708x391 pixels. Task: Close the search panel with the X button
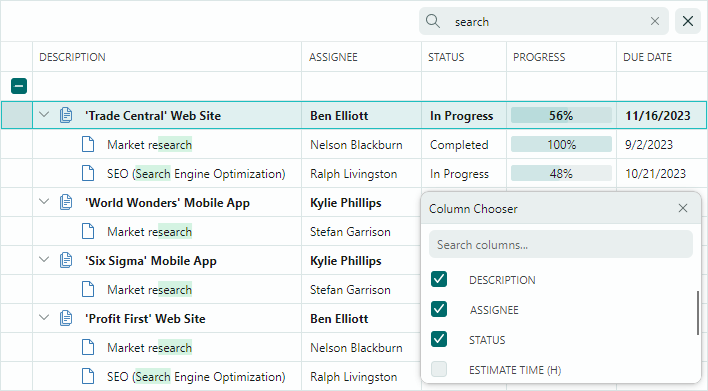688,21
